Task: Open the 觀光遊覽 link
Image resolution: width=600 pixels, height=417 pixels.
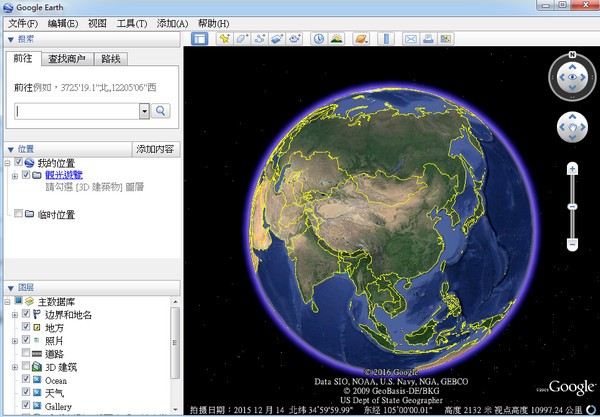Action: [64, 175]
